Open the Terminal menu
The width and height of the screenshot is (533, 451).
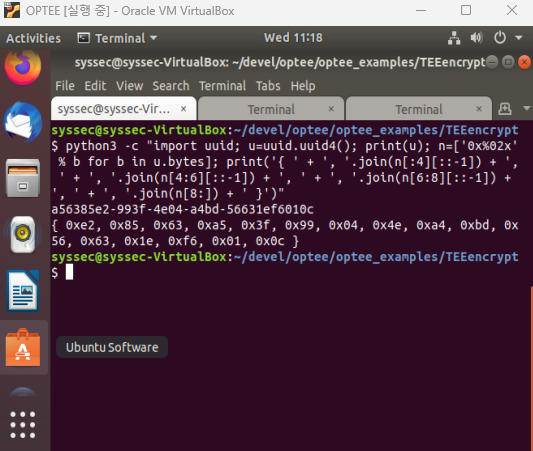pos(222,86)
